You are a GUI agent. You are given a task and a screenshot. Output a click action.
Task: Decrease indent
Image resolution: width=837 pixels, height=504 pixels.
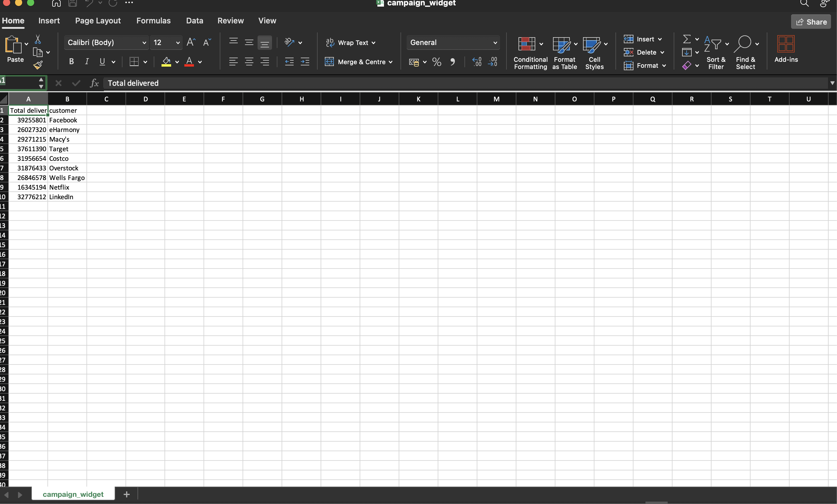click(289, 61)
